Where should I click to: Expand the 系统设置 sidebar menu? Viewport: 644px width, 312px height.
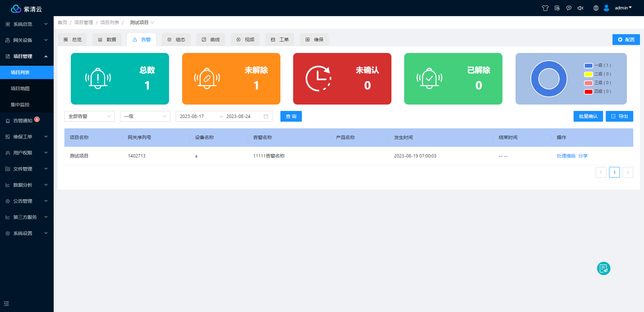(x=27, y=233)
